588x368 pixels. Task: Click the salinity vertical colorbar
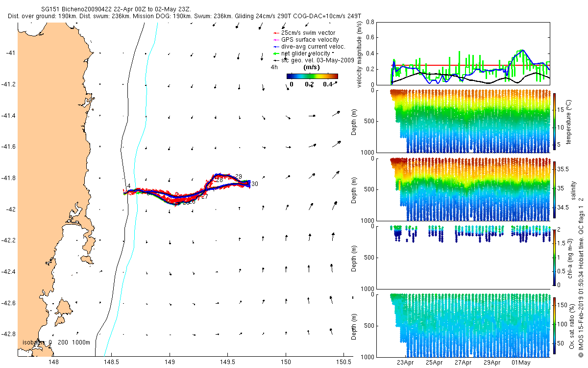pyautogui.click(x=555, y=189)
